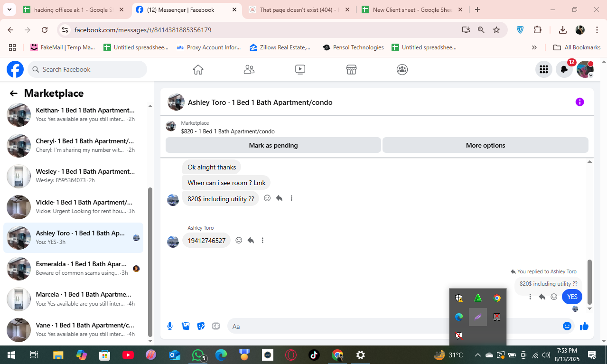Click More options button
The width and height of the screenshot is (607, 364).
pos(486,145)
